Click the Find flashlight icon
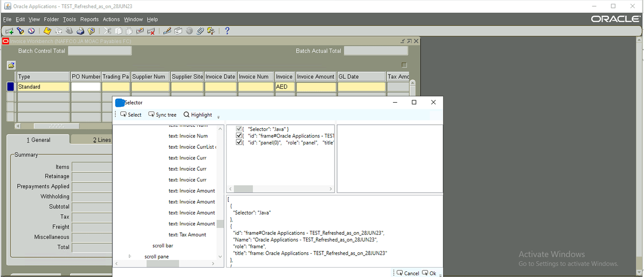The height and width of the screenshot is (277, 644). tap(20, 31)
